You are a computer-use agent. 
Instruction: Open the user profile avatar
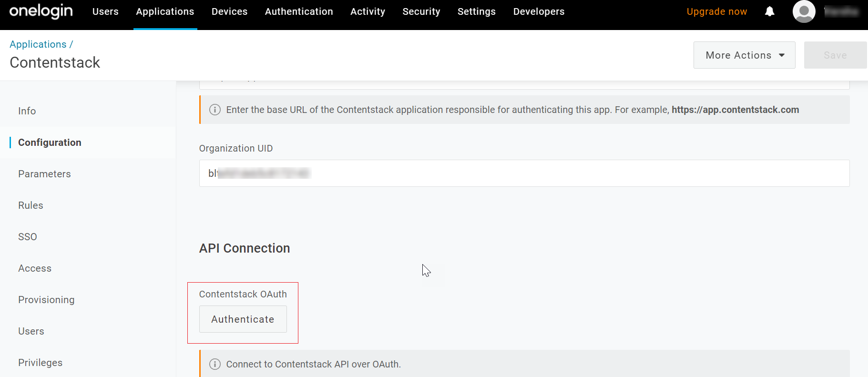pos(804,11)
